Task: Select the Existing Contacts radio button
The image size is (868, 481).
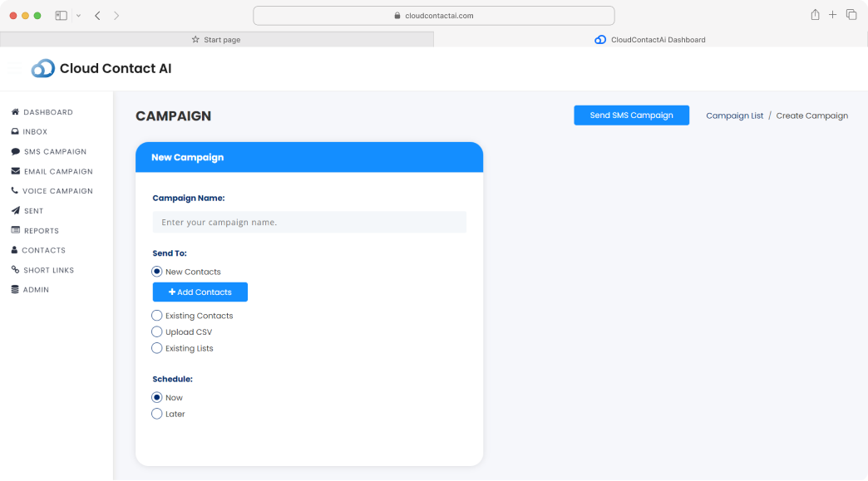Action: (x=157, y=316)
